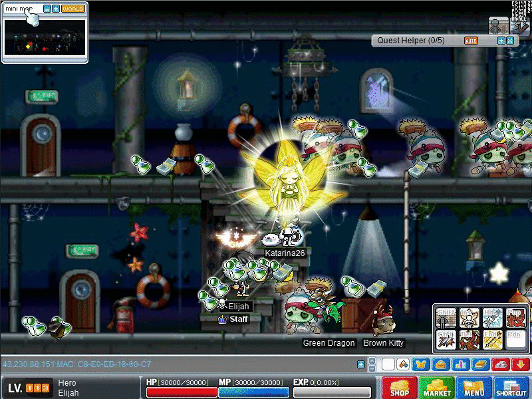
Task: Click the Brown Kitty reindeer-hat pet
Action: tap(384, 321)
